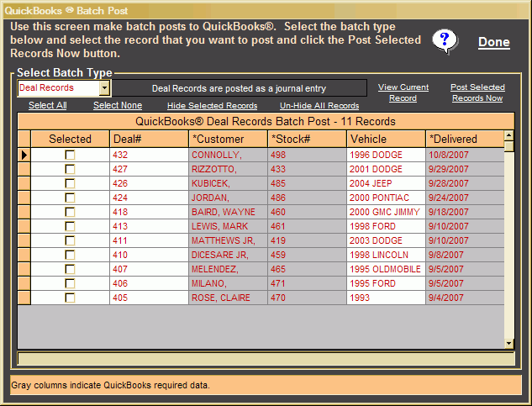Viewport: 532px width, 406px height.
Task: Click delivered date 9/29/2007
Action: pos(465,170)
